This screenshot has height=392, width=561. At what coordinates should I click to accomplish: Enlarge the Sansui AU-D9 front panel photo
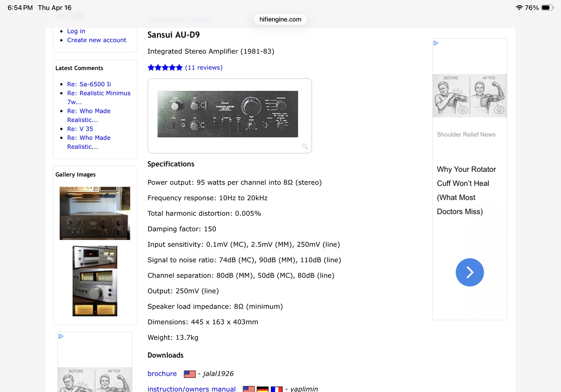228,114
